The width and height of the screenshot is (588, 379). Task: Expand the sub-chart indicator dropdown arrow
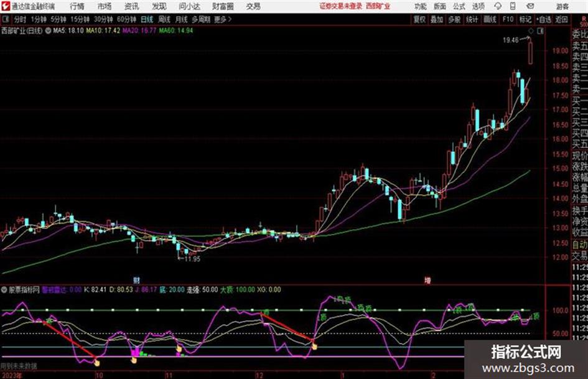coord(4,289)
